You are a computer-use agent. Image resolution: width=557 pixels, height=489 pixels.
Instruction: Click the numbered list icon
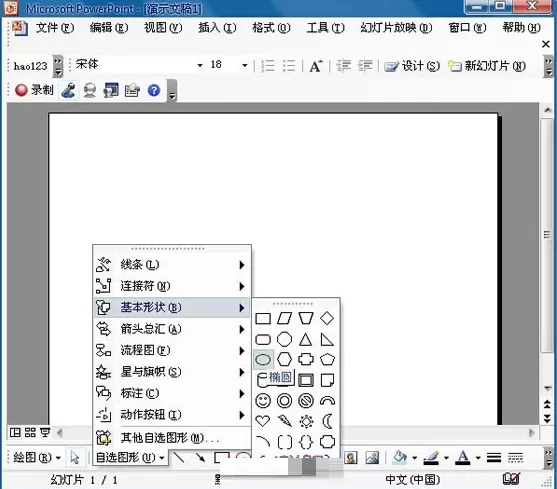point(267,66)
